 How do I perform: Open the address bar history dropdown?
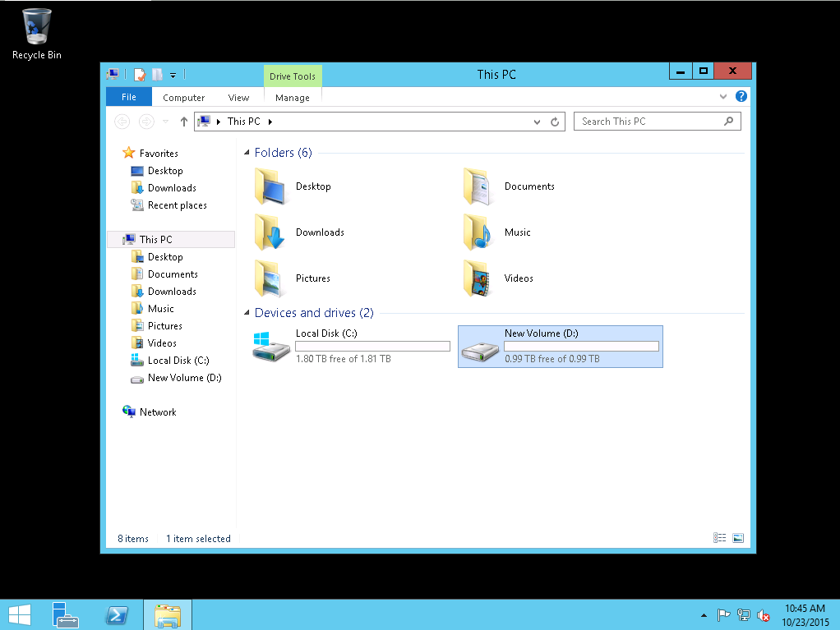[x=537, y=122]
